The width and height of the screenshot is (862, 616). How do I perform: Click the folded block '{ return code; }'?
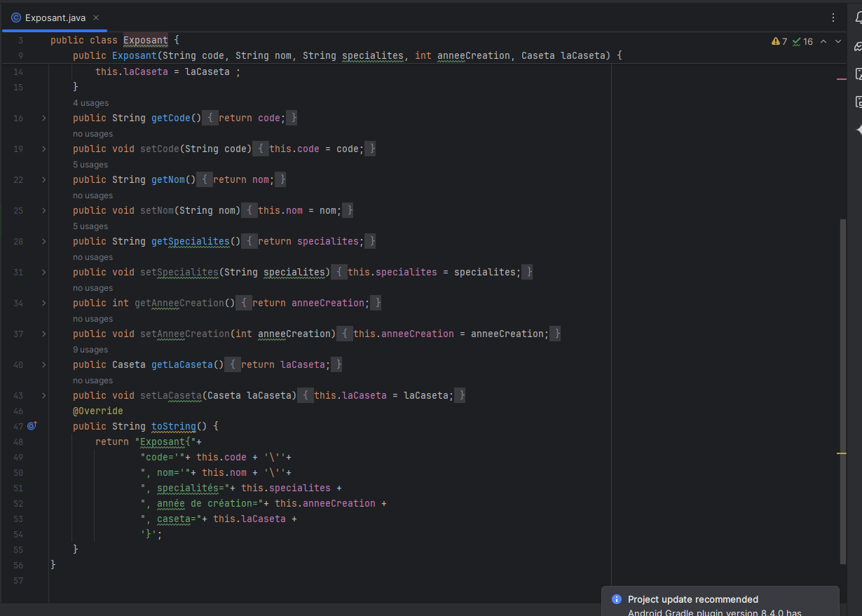[x=249, y=118]
